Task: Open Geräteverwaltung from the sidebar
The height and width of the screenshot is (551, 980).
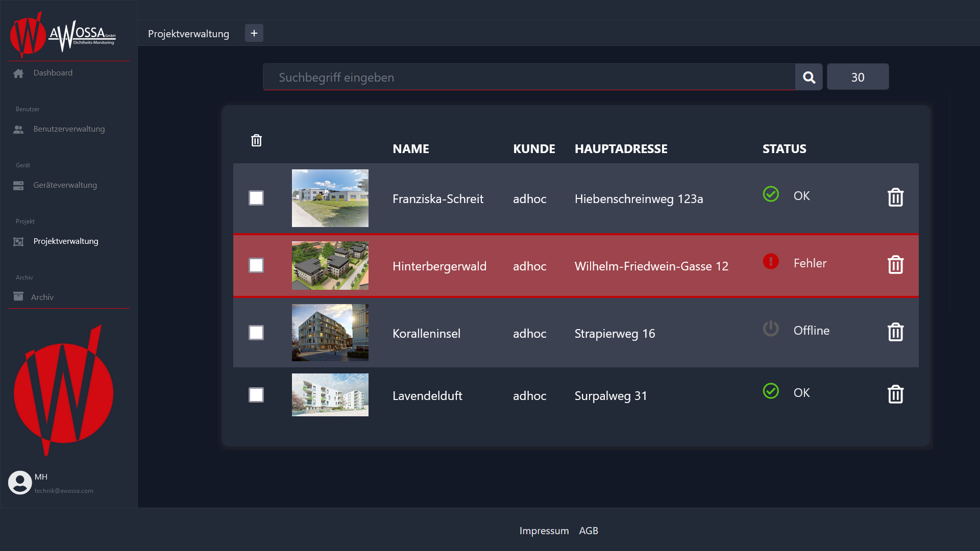Action: click(x=65, y=185)
